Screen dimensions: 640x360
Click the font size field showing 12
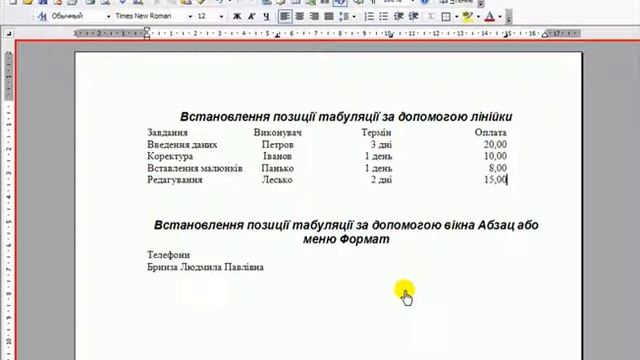(206, 16)
